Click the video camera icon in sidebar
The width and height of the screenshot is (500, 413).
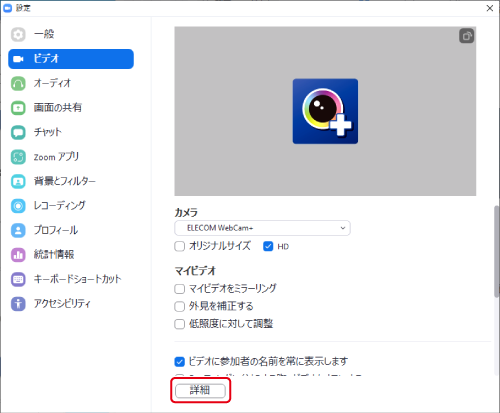point(18,59)
